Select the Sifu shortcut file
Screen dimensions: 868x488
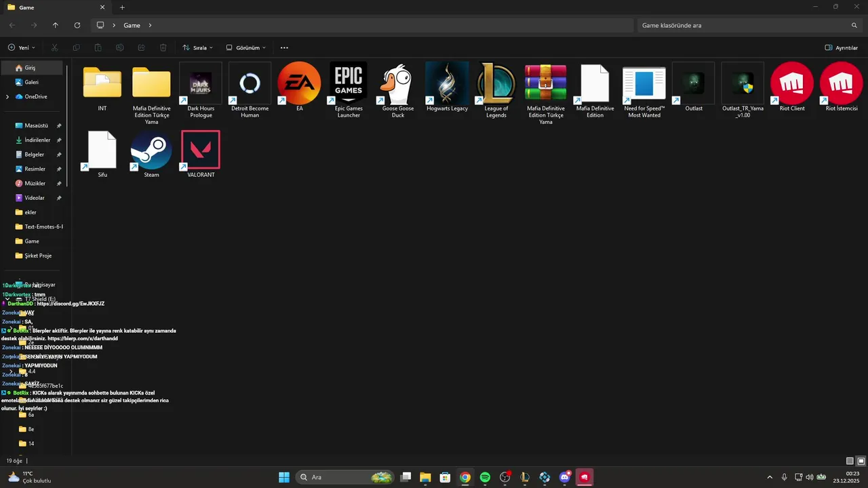click(102, 154)
